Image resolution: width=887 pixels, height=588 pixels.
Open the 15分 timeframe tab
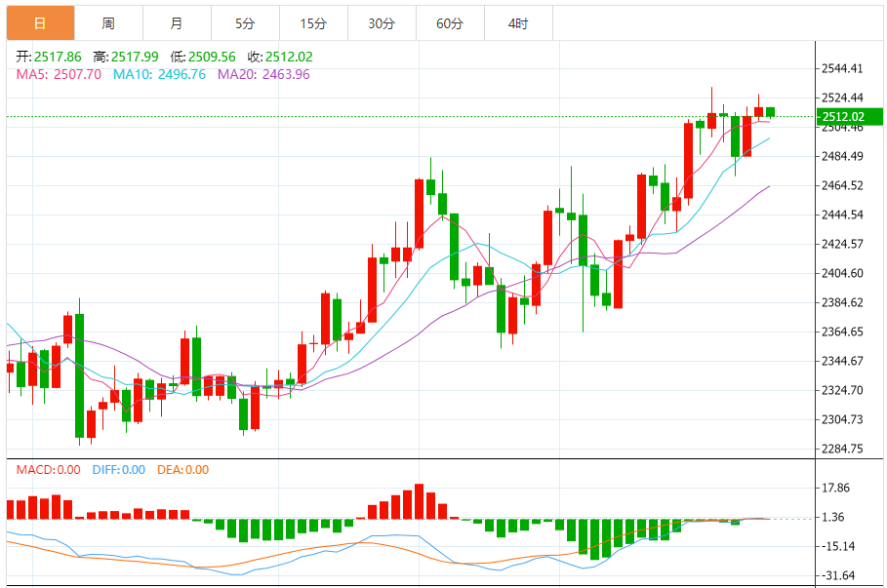click(313, 23)
